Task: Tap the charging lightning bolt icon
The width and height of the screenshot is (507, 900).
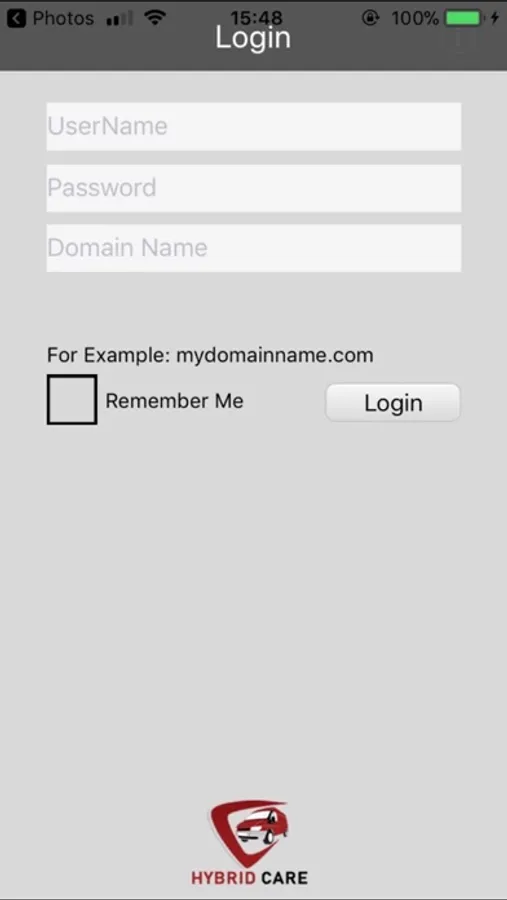Action: click(494, 18)
